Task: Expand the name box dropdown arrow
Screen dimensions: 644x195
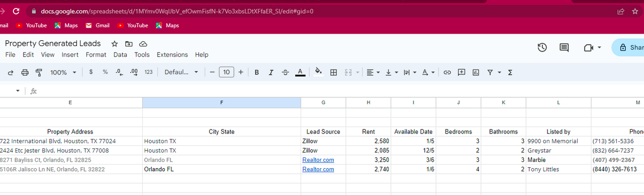Action: pos(17,91)
